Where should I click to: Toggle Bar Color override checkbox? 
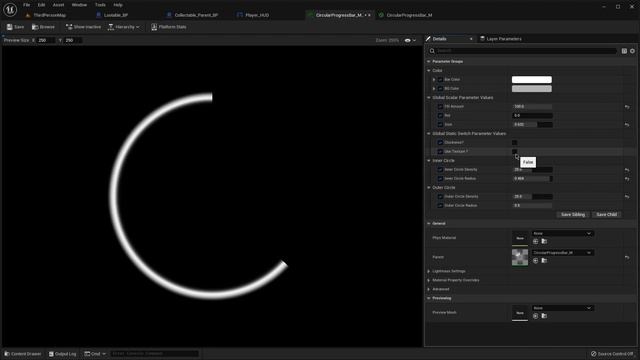coord(440,80)
